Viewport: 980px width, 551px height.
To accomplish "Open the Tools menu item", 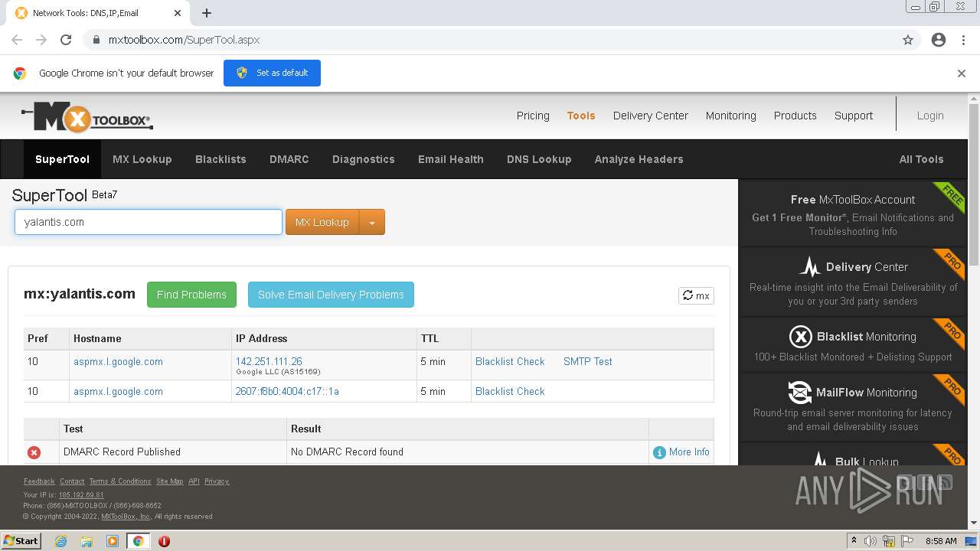I will click(581, 116).
